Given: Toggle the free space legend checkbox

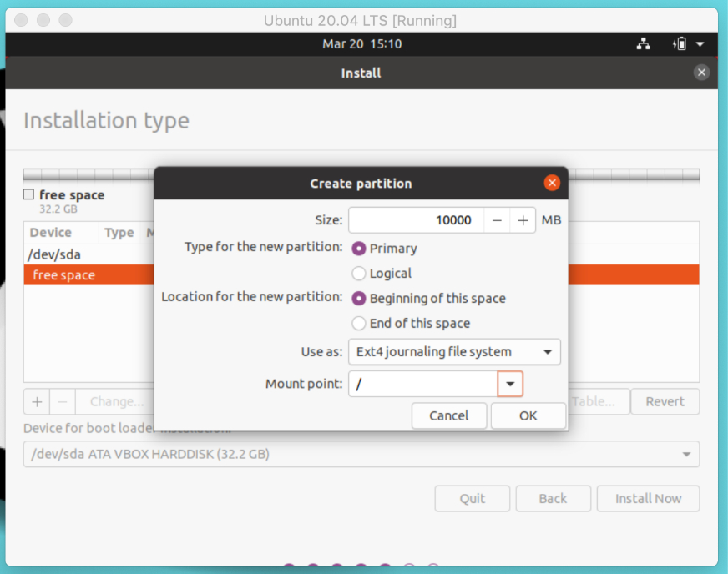Looking at the screenshot, I should coord(28,194).
